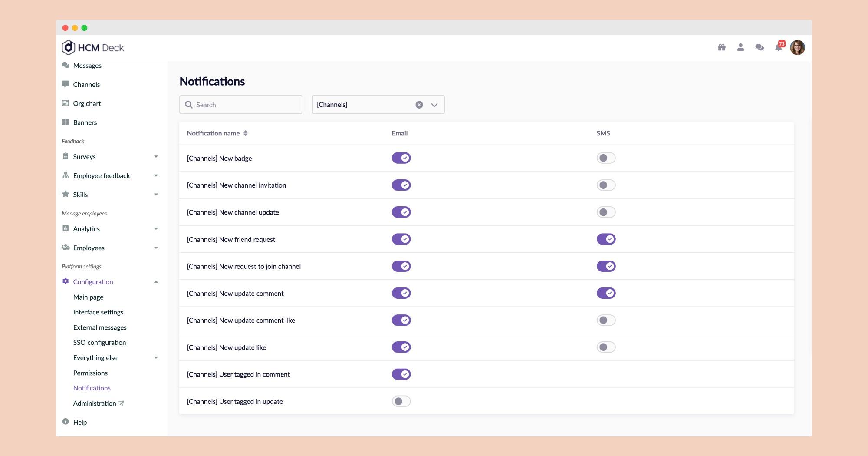
Task: Open notifications bell with 73 badge
Action: pyautogui.click(x=779, y=47)
